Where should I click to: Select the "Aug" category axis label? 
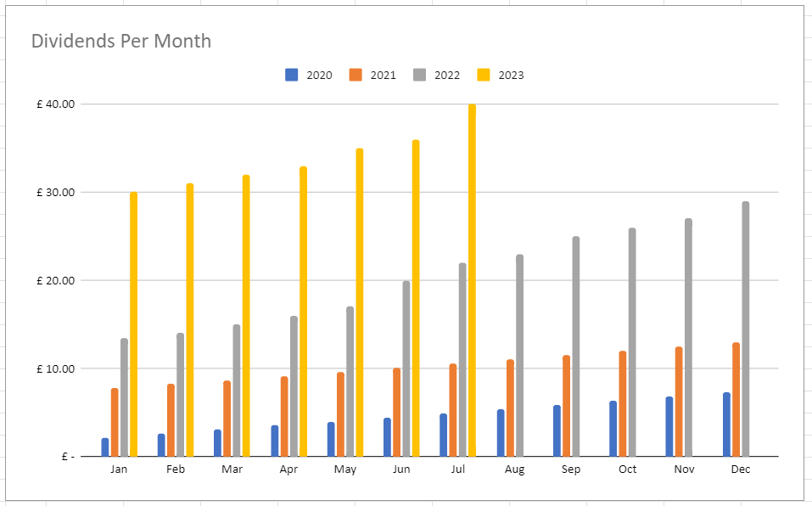click(x=514, y=469)
